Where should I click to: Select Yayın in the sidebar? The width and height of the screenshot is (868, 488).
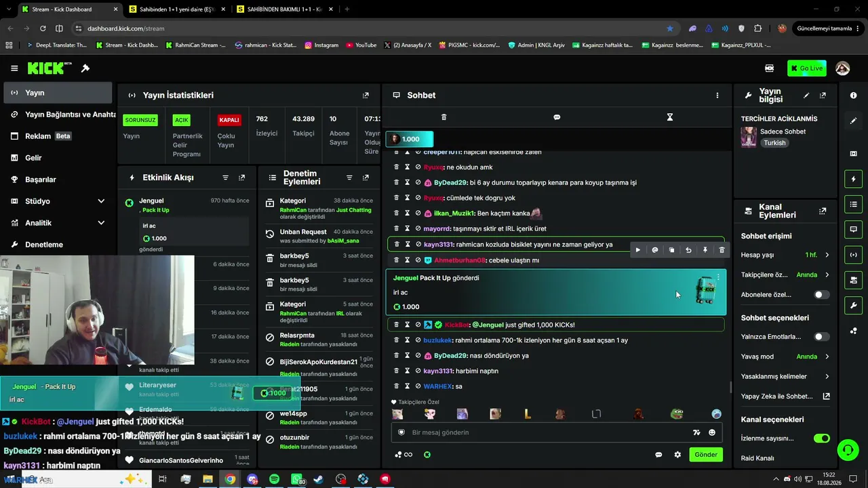[x=58, y=93]
